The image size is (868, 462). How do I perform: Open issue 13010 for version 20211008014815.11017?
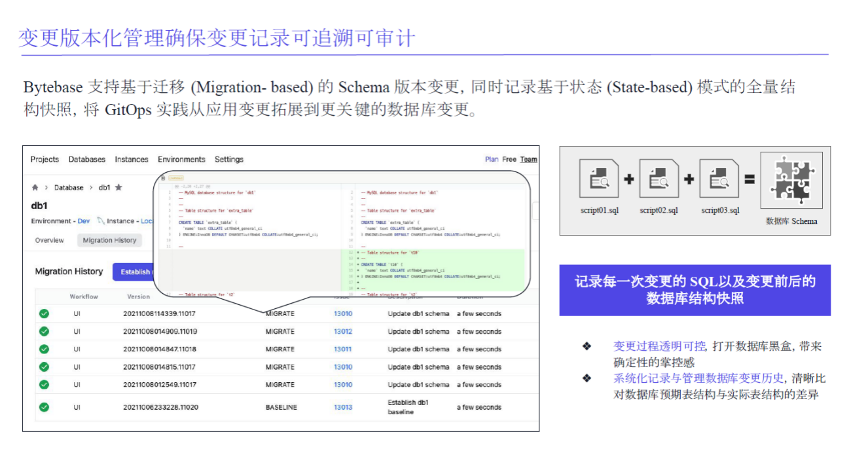(343, 366)
